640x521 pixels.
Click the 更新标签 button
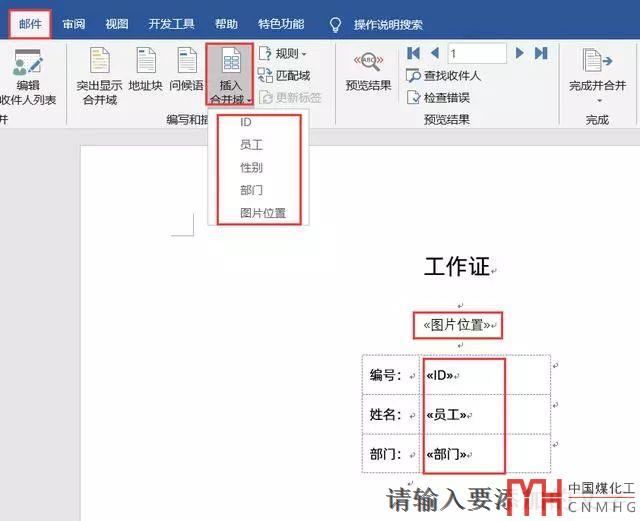coord(291,98)
